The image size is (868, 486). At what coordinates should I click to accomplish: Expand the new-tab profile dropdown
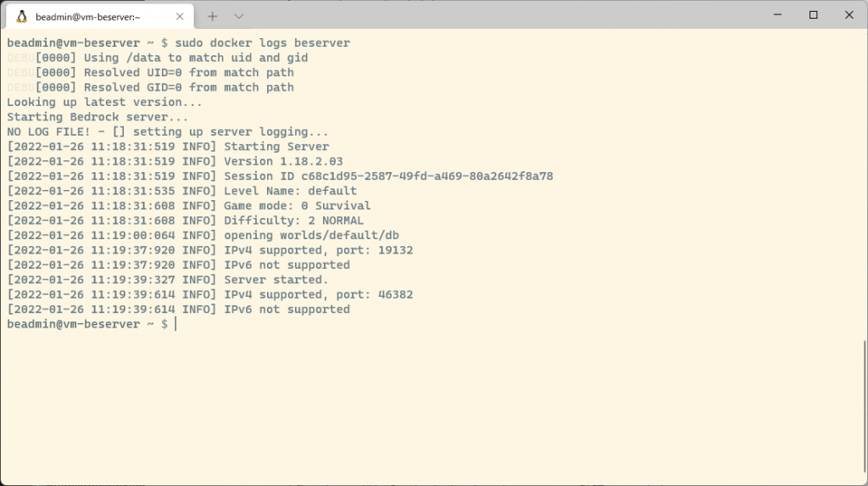tap(238, 17)
